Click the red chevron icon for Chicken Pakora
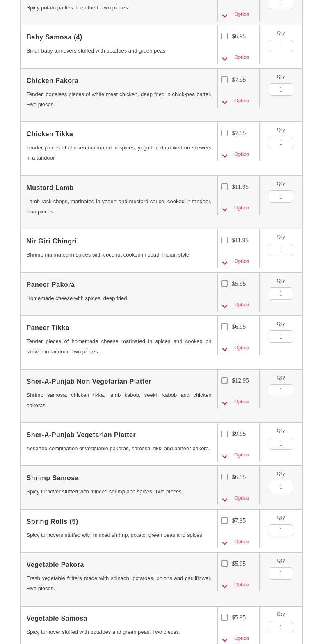Image resolution: width=322 pixels, height=644 pixels. 224,103
